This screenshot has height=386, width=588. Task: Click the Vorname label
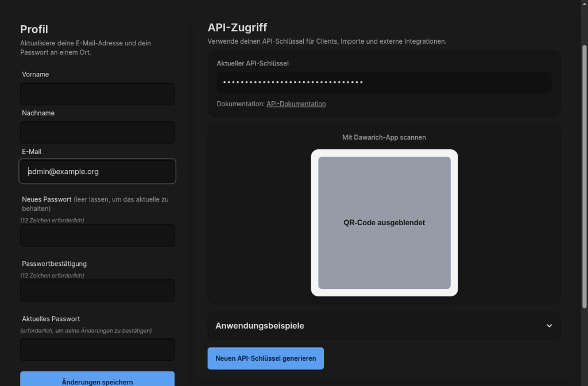pyautogui.click(x=35, y=74)
